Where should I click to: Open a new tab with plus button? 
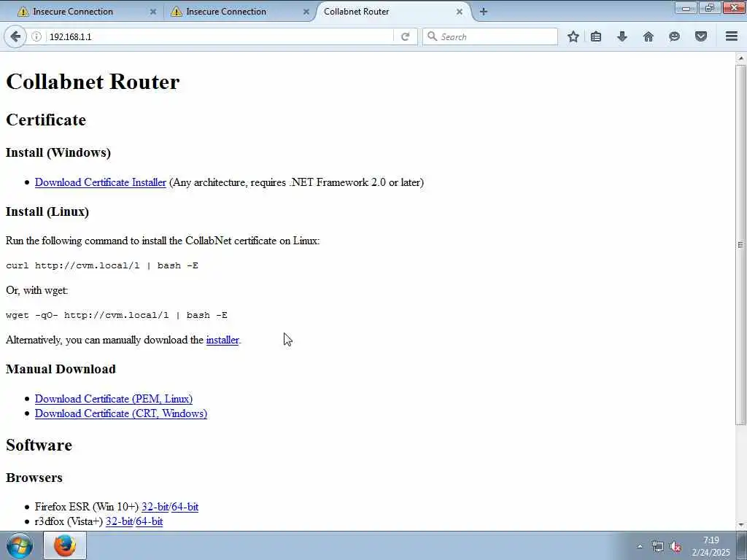(484, 12)
